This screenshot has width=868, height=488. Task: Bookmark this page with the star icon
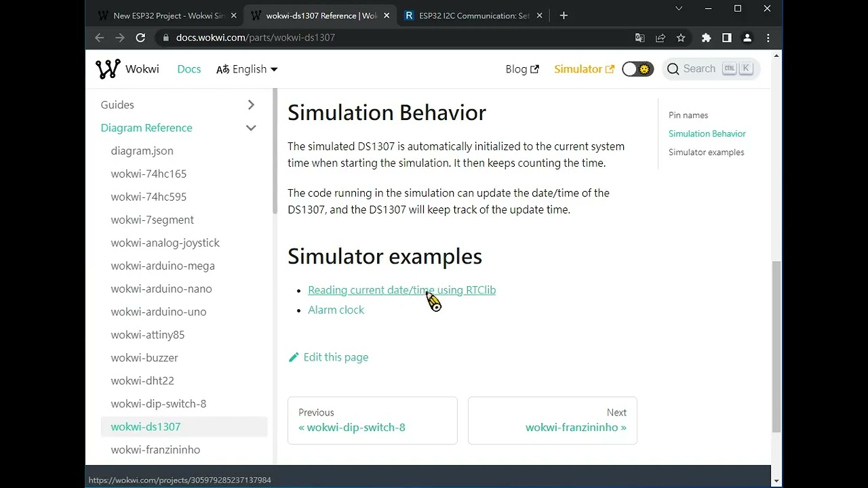[x=681, y=38]
